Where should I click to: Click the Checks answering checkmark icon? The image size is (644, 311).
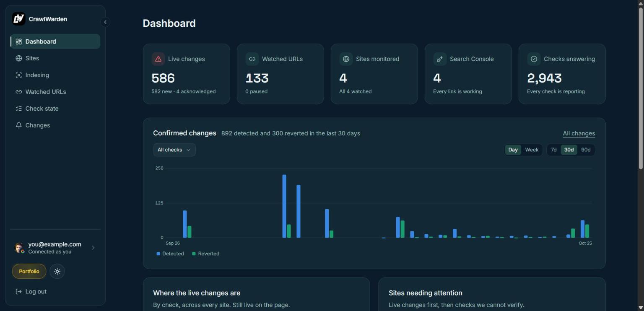[534, 59]
